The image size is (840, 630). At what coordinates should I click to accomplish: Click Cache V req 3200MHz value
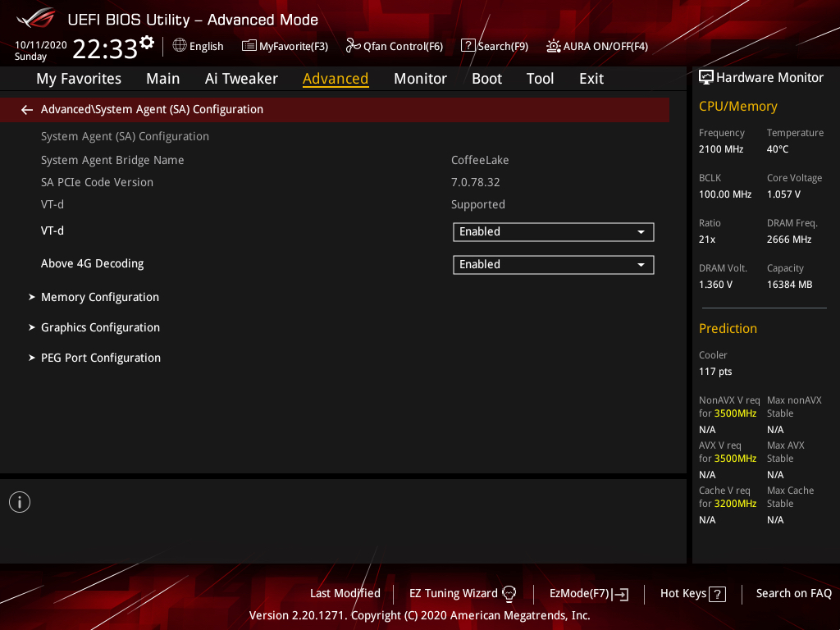click(x=735, y=504)
